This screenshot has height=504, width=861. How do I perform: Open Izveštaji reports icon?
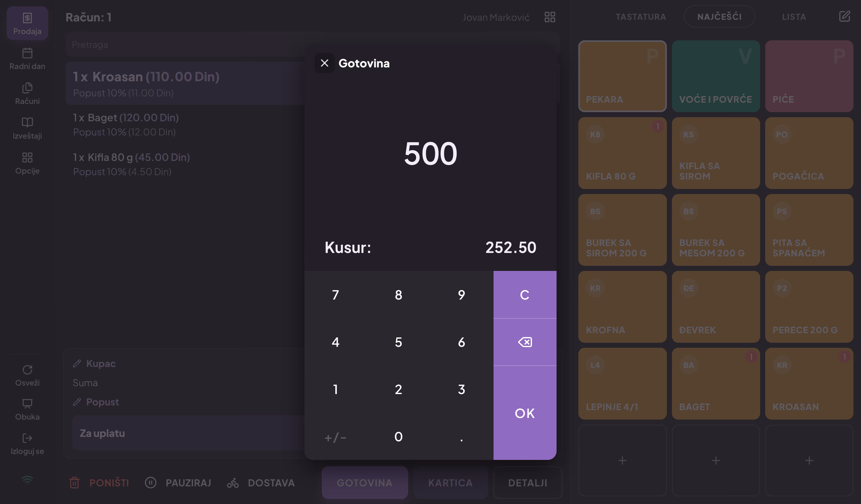27,122
